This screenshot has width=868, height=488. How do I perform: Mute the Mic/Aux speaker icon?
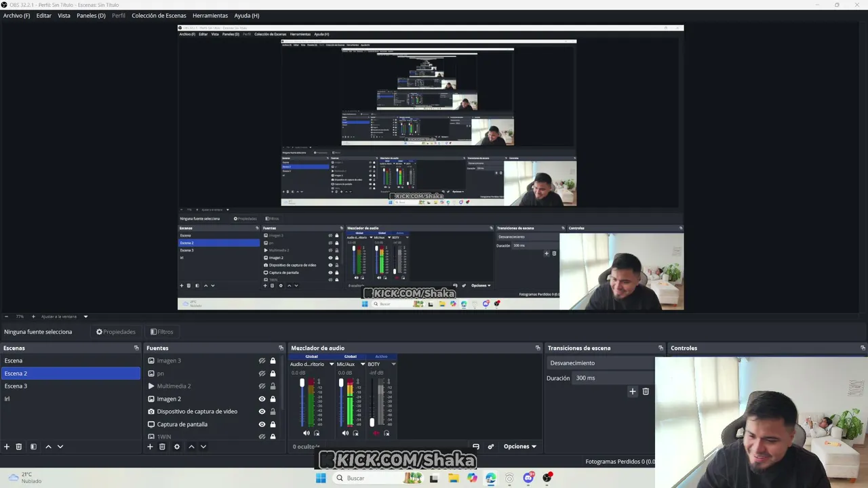tap(345, 433)
